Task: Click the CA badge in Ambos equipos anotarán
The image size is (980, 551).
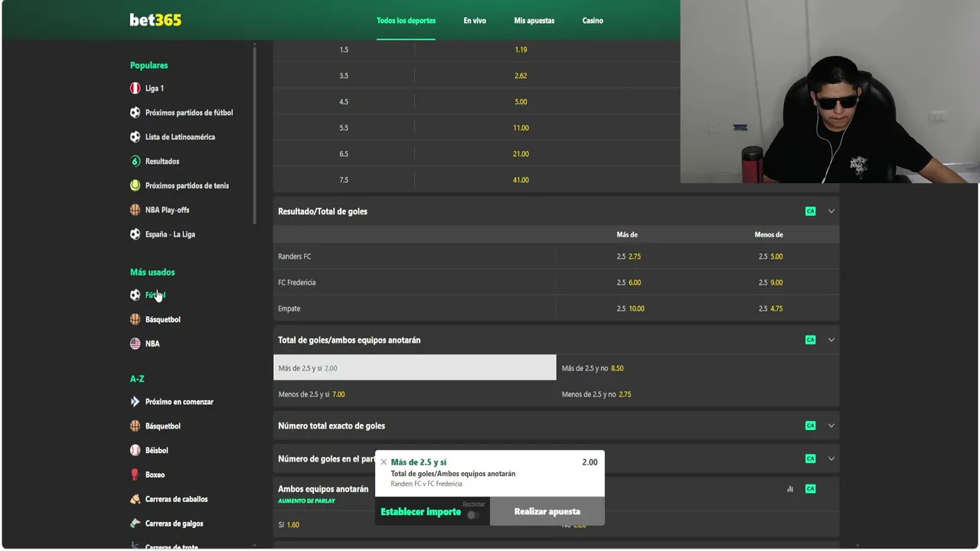Action: [810, 489]
